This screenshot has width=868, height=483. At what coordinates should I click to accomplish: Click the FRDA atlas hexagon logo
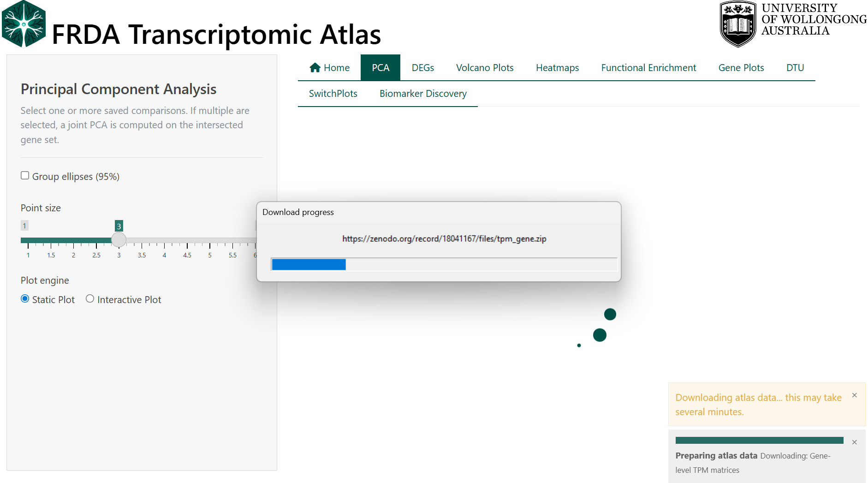tap(24, 24)
